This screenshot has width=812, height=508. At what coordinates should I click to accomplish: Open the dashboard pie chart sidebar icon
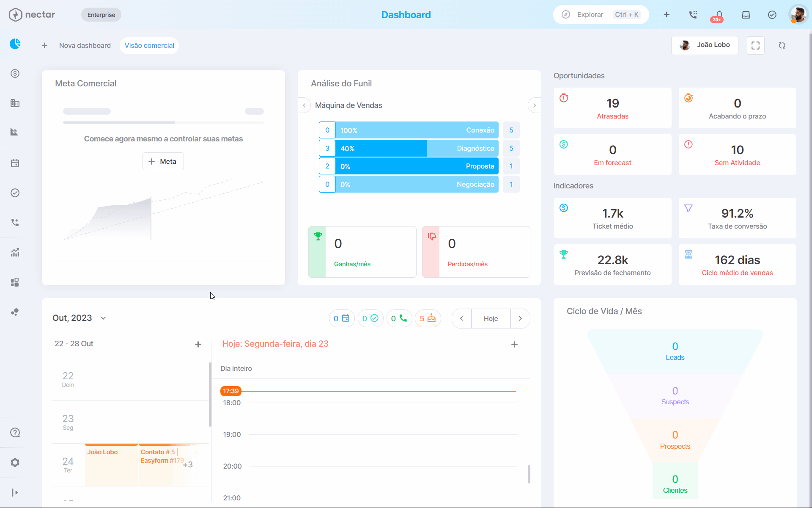pyautogui.click(x=15, y=44)
